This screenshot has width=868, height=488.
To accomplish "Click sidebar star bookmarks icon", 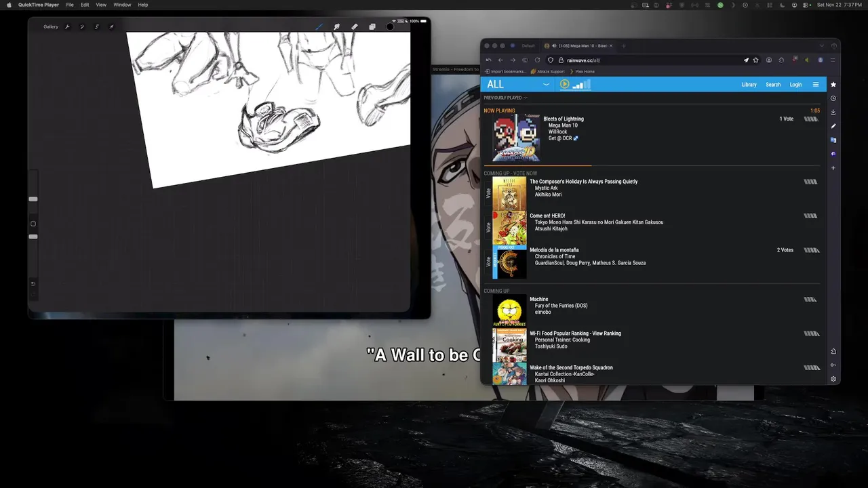I will 833,84.
